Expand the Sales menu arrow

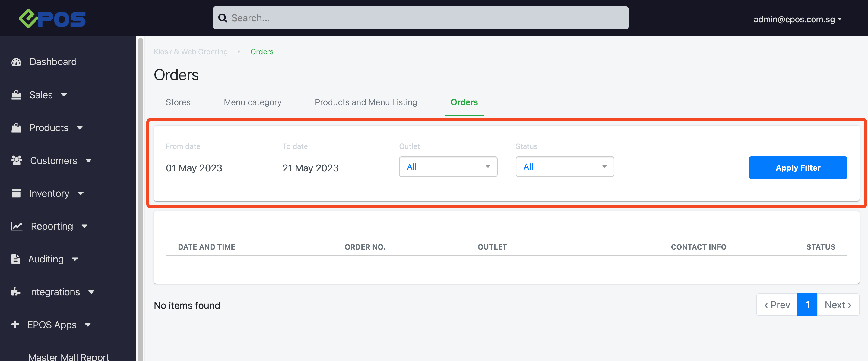[64, 95]
